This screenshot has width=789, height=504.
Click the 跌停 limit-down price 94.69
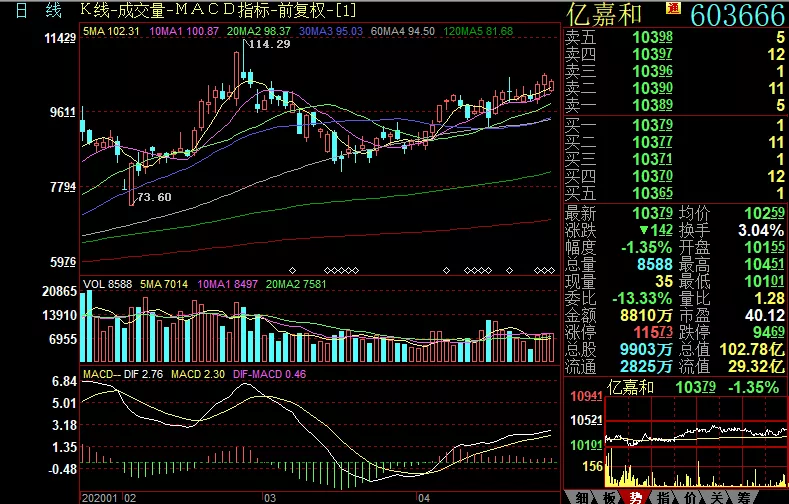pyautogui.click(x=769, y=332)
